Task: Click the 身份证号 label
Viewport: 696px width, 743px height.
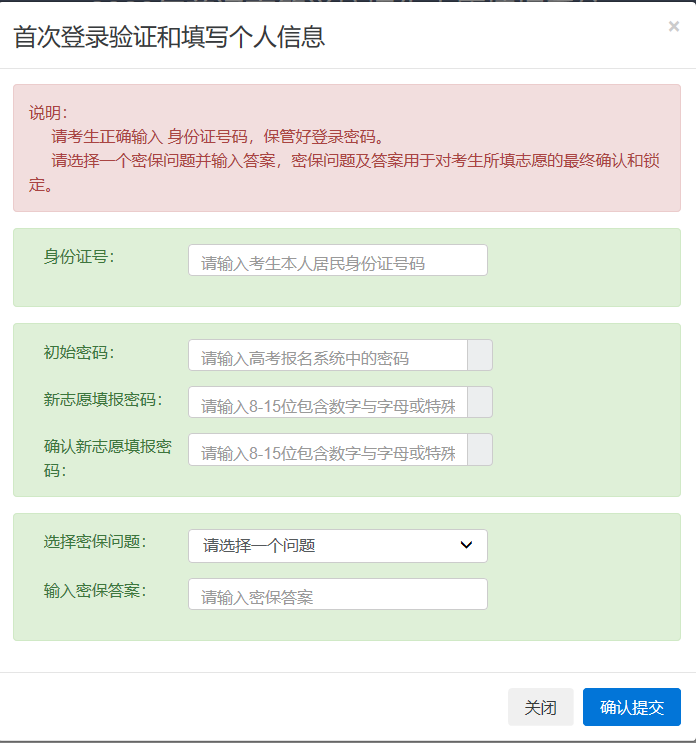Action: (x=79, y=257)
